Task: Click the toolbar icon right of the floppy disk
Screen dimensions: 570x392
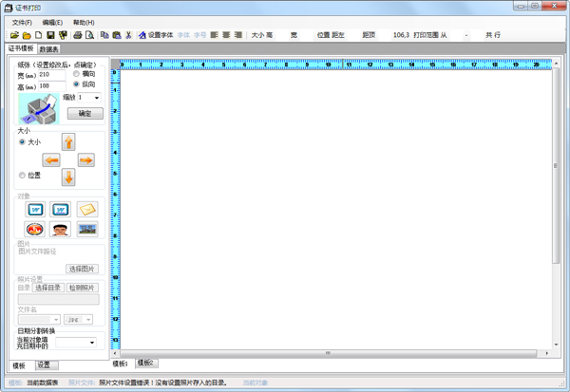Action: pyautogui.click(x=63, y=35)
